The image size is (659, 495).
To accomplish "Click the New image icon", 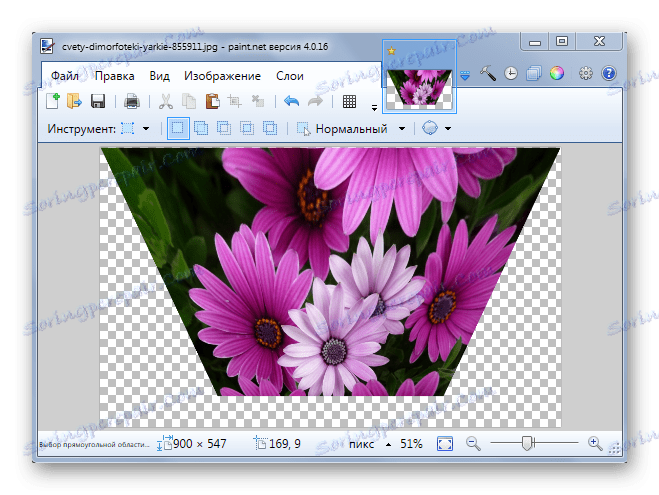I will (53, 101).
